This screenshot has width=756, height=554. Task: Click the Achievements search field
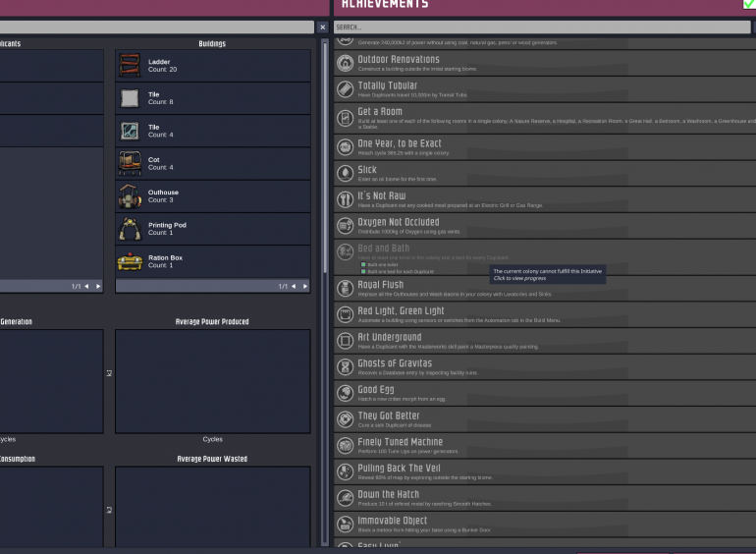pyautogui.click(x=542, y=27)
